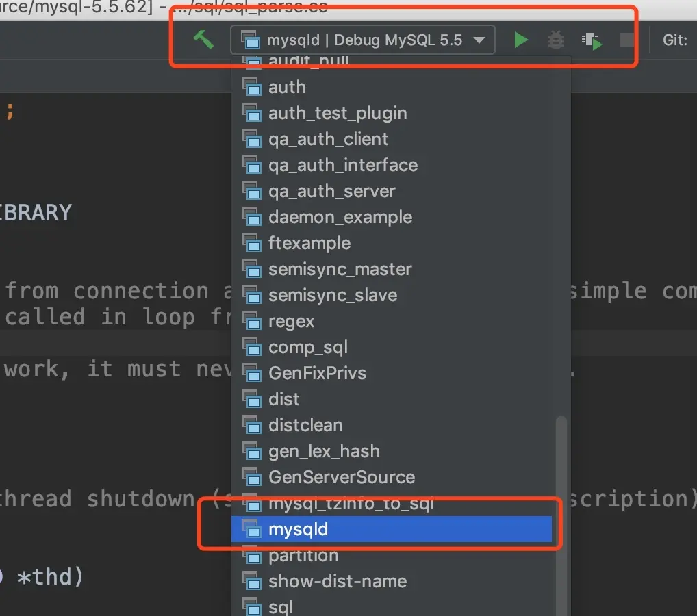The image size is (697, 616).
Task: Open the mysqld | Debug MySQL 5.5 selector
Action: pyautogui.click(x=362, y=40)
